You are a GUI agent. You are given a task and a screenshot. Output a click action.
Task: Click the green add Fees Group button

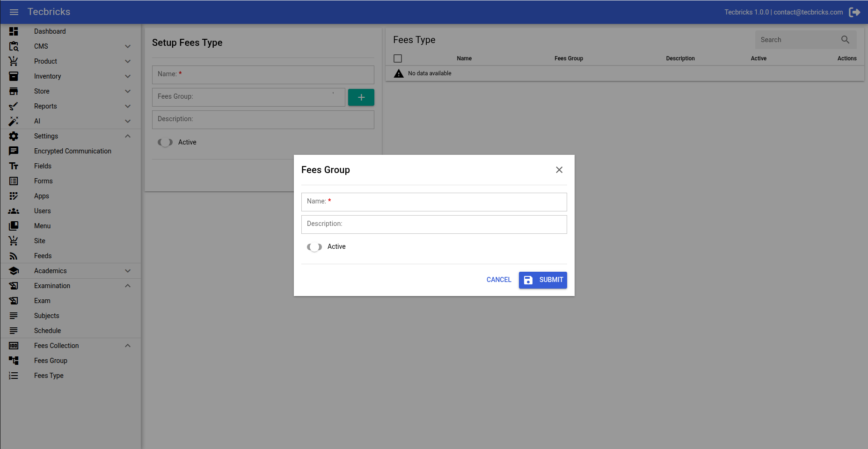coord(361,97)
